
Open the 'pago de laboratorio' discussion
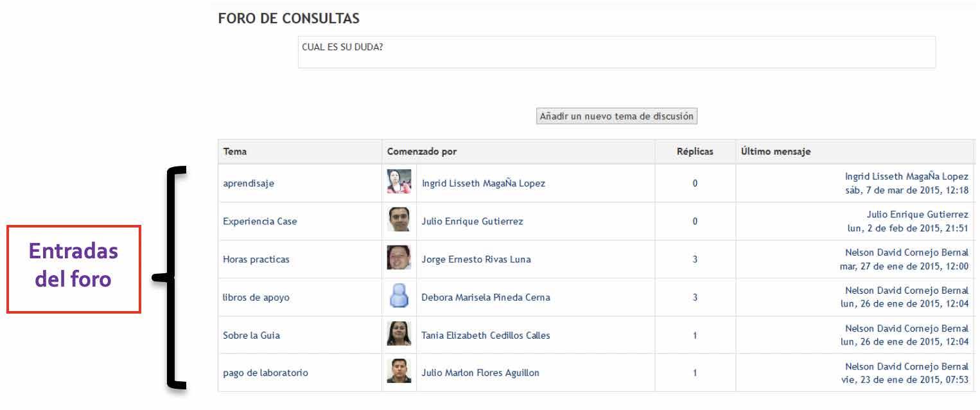click(x=265, y=373)
